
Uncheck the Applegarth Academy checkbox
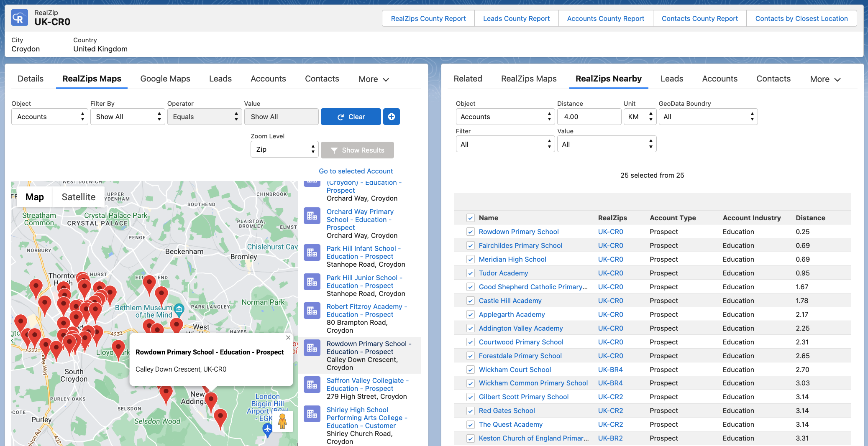tap(471, 314)
